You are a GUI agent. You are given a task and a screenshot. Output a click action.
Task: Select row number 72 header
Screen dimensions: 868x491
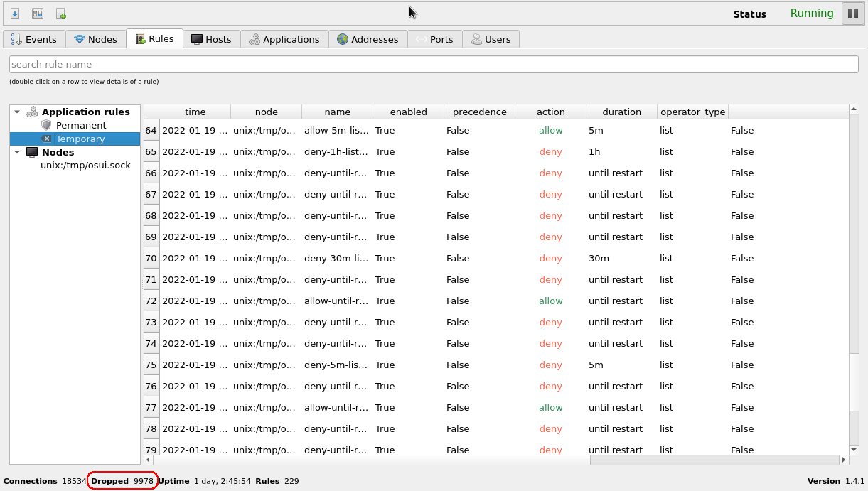click(151, 301)
